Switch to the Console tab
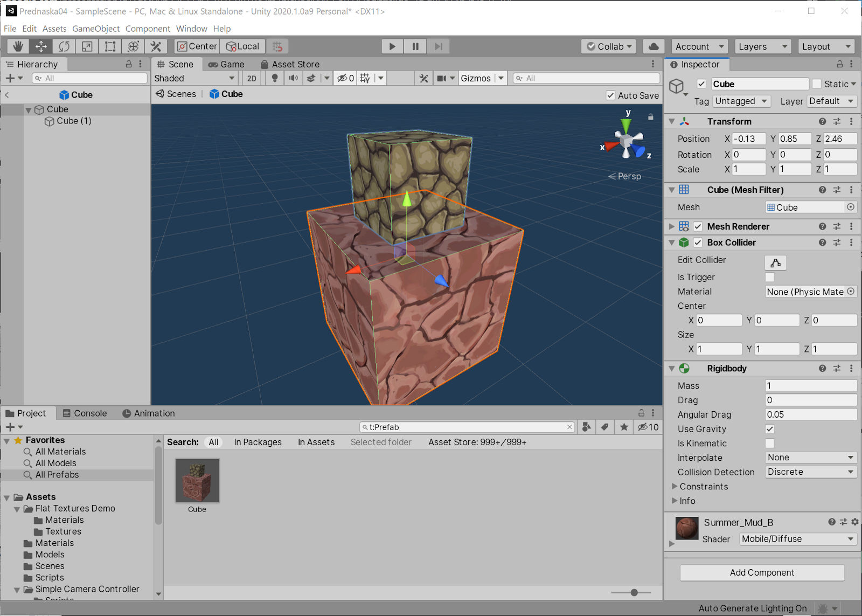 [85, 413]
